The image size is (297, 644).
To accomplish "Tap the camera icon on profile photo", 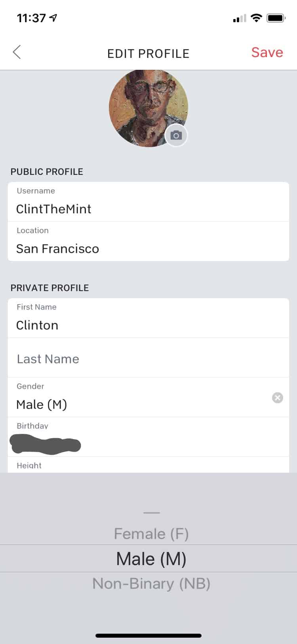I will point(176,136).
